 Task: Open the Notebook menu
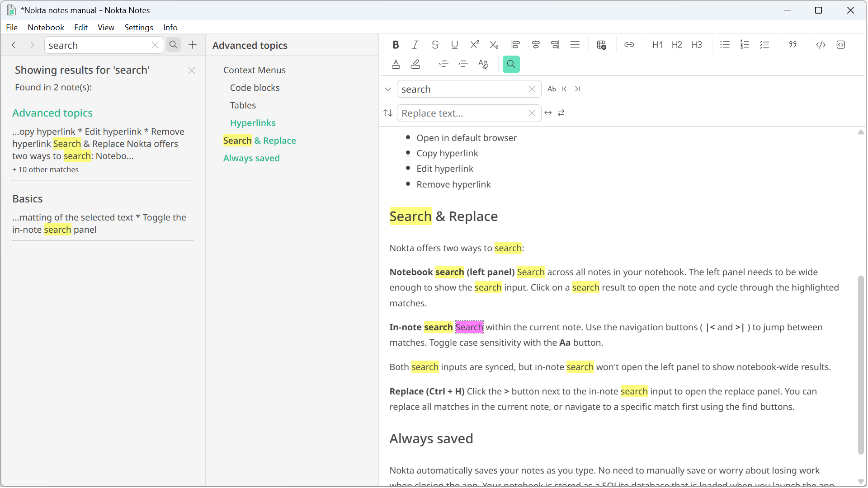pyautogui.click(x=46, y=27)
